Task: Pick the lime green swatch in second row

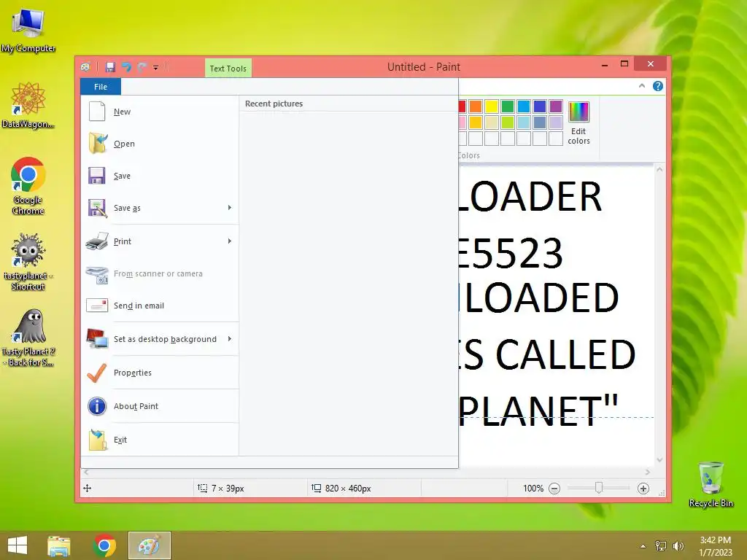Action: coord(508,122)
